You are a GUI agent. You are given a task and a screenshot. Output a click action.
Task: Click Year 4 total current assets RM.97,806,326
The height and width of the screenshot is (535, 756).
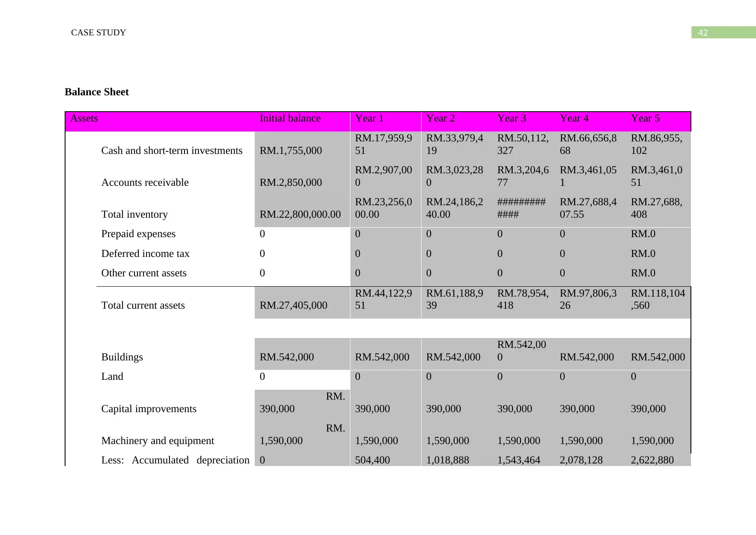tap(588, 299)
